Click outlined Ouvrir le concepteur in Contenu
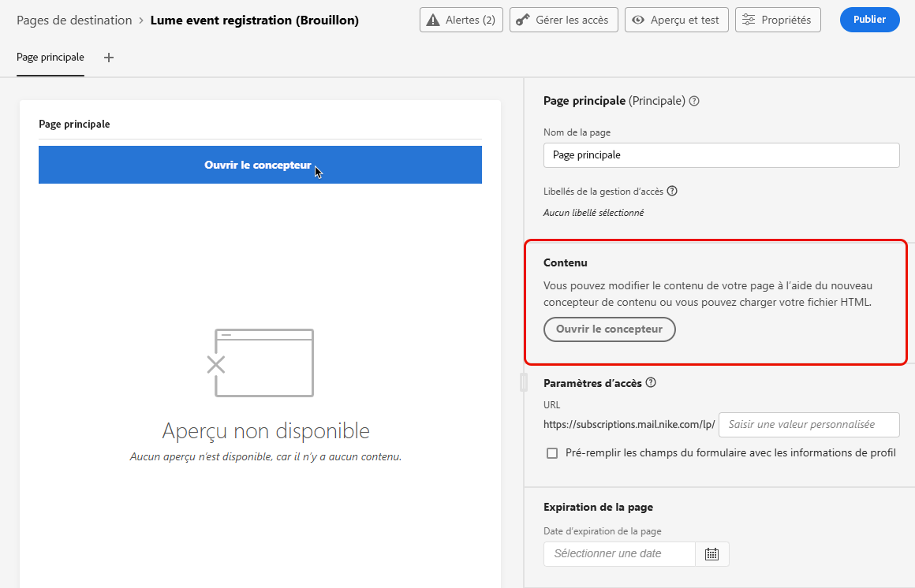Image resolution: width=915 pixels, height=588 pixels. tap(609, 329)
